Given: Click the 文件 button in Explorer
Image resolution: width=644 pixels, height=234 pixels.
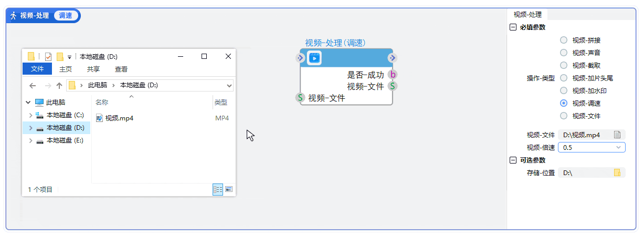Looking at the screenshot, I should tap(37, 69).
